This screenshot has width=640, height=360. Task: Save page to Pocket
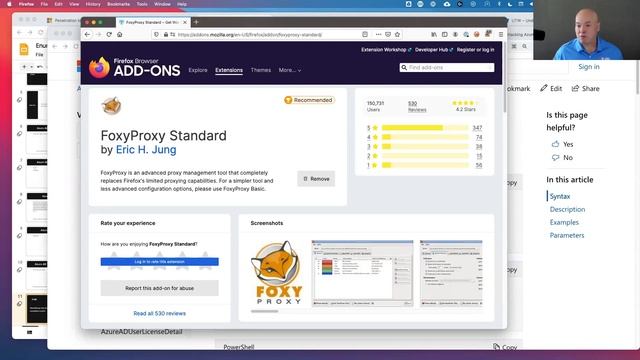click(x=388, y=35)
